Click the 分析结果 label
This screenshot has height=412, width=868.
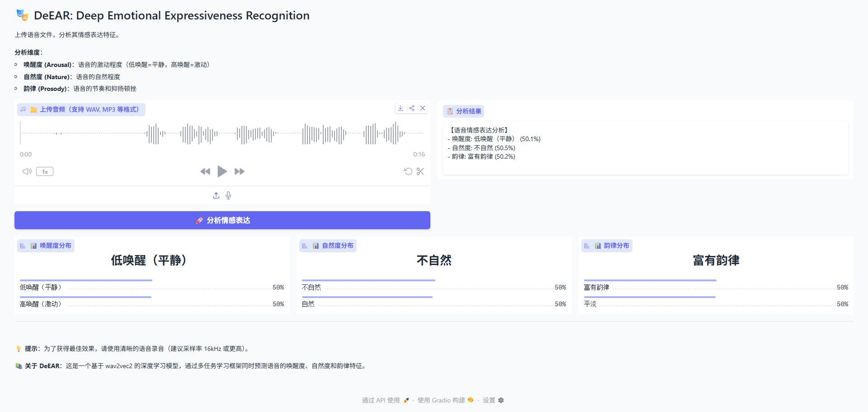(x=464, y=111)
